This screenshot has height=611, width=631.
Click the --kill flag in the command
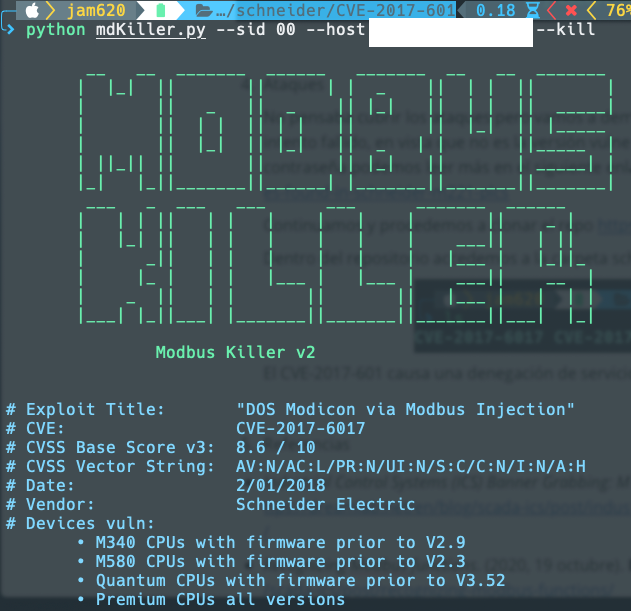click(x=565, y=29)
